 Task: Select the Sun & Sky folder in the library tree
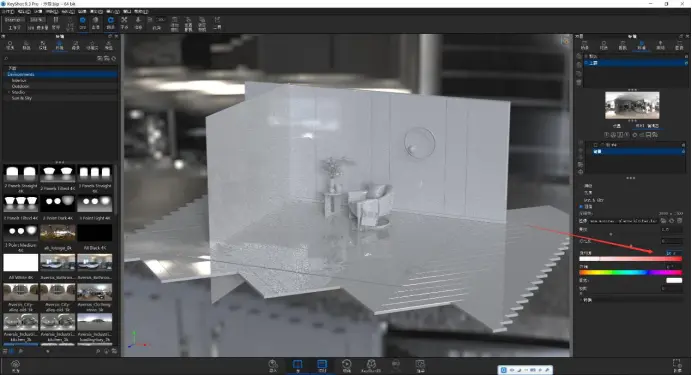point(22,98)
